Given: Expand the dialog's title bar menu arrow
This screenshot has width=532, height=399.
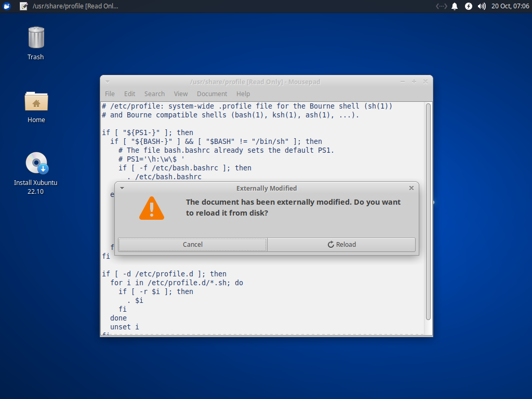Looking at the screenshot, I should [x=122, y=188].
